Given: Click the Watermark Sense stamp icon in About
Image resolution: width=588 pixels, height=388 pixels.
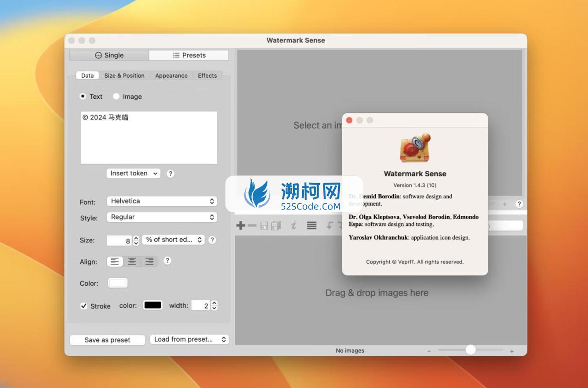Looking at the screenshot, I should click(415, 148).
